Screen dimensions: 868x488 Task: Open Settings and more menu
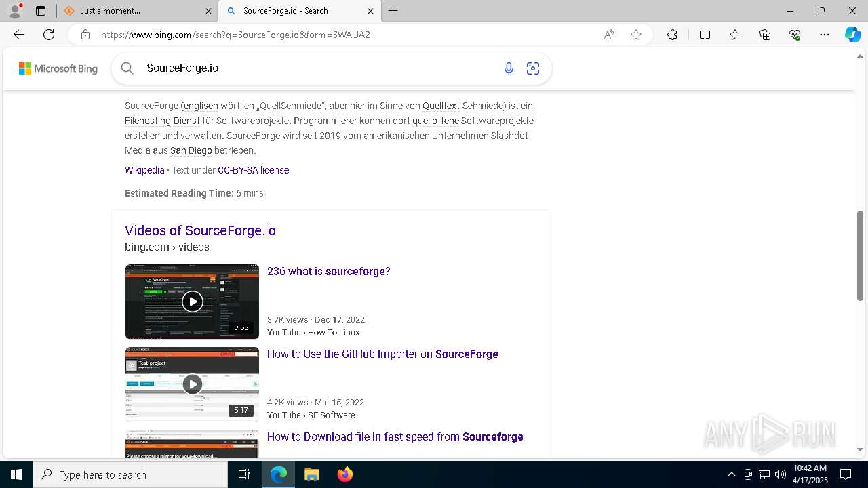(825, 35)
